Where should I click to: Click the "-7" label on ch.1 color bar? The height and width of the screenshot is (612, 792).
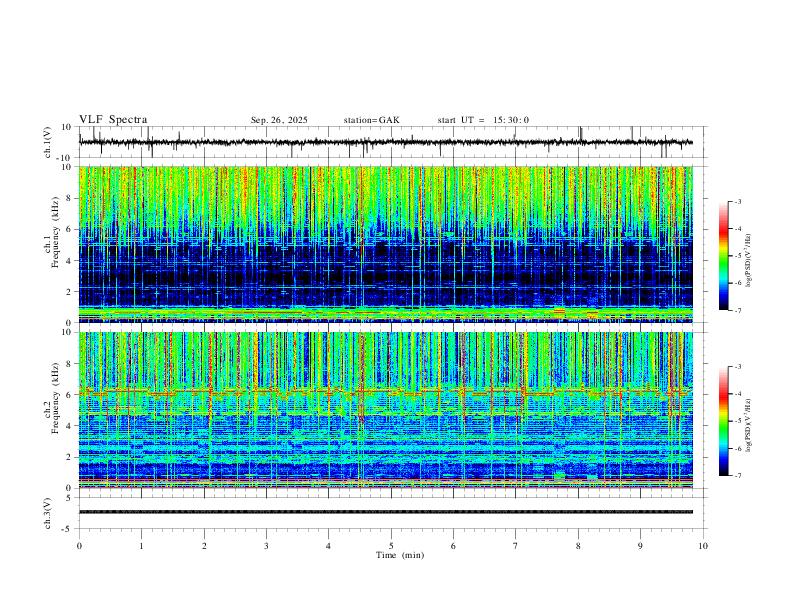737,310
